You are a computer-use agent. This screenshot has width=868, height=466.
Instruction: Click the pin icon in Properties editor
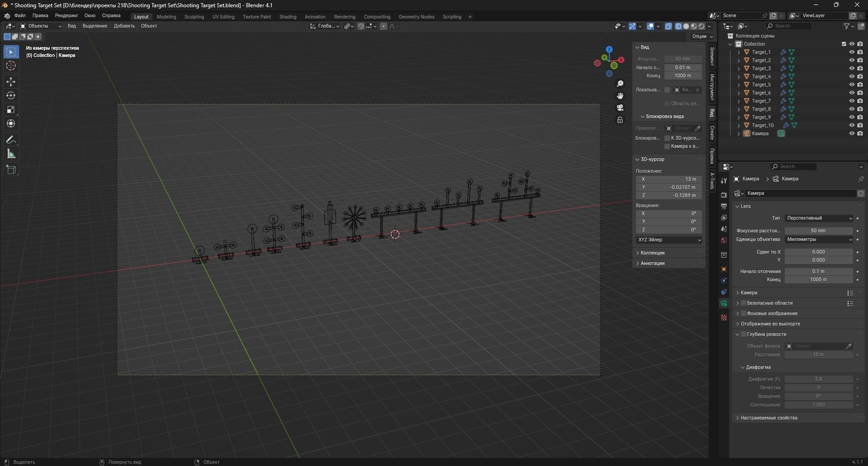click(x=860, y=179)
